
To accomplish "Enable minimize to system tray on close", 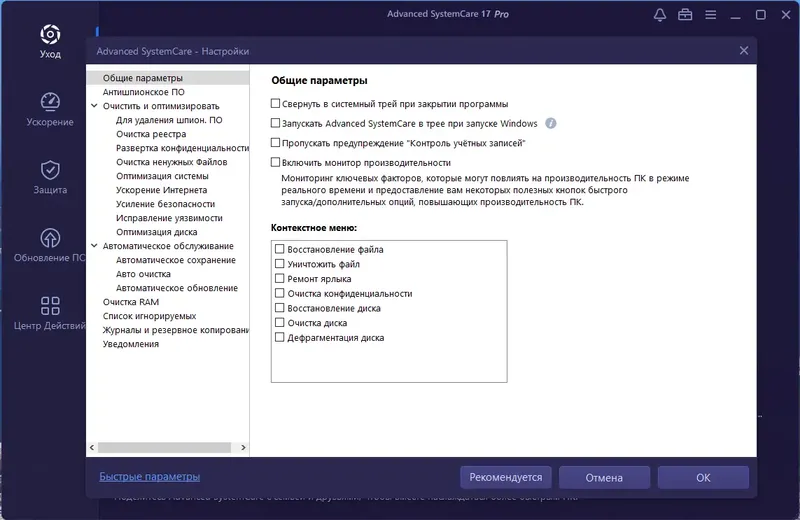I will [275, 104].
